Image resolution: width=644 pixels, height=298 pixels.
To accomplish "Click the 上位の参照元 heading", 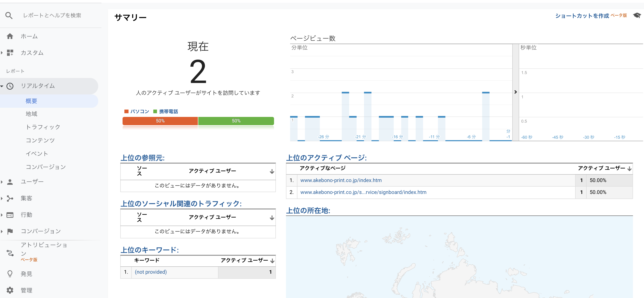I will tap(143, 158).
